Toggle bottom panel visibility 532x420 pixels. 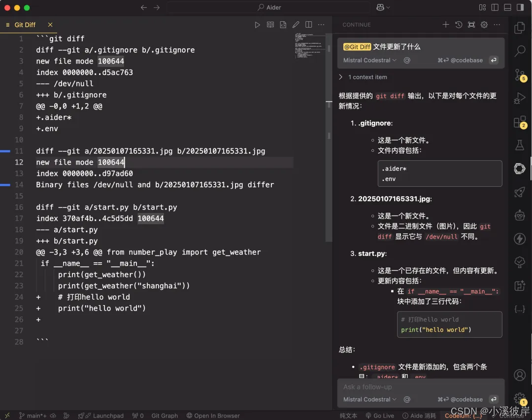click(507, 7)
